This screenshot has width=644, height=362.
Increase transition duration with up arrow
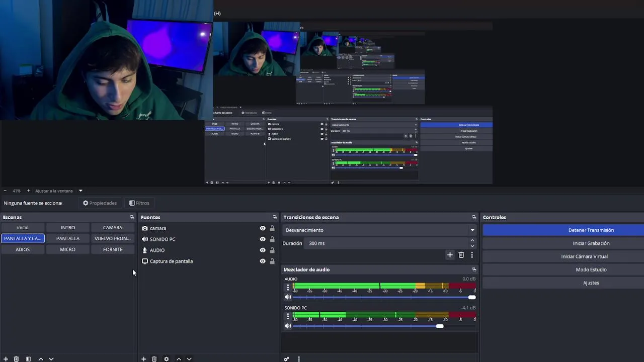tap(472, 240)
